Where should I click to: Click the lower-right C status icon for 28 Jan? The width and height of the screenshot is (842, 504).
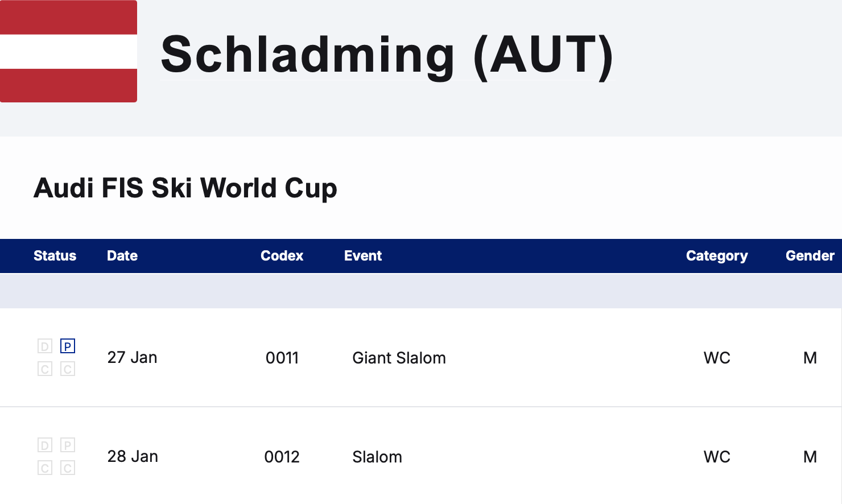(x=68, y=468)
